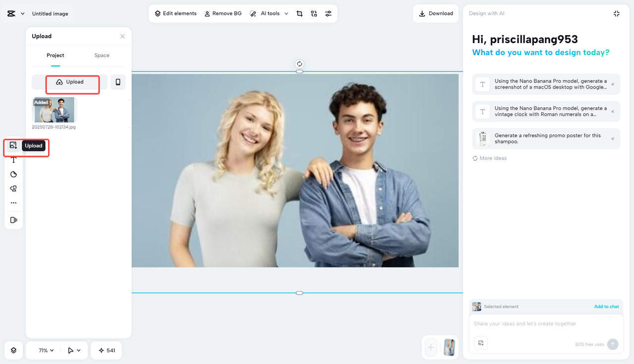634x364 pixels.
Task: Select the Crop tool in the top toolbar
Action: (x=300, y=14)
